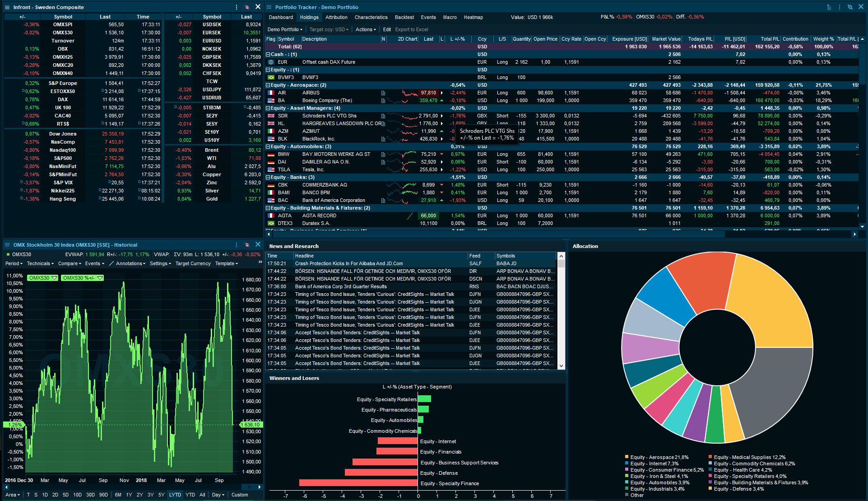Set chart range to YTD

point(190,495)
